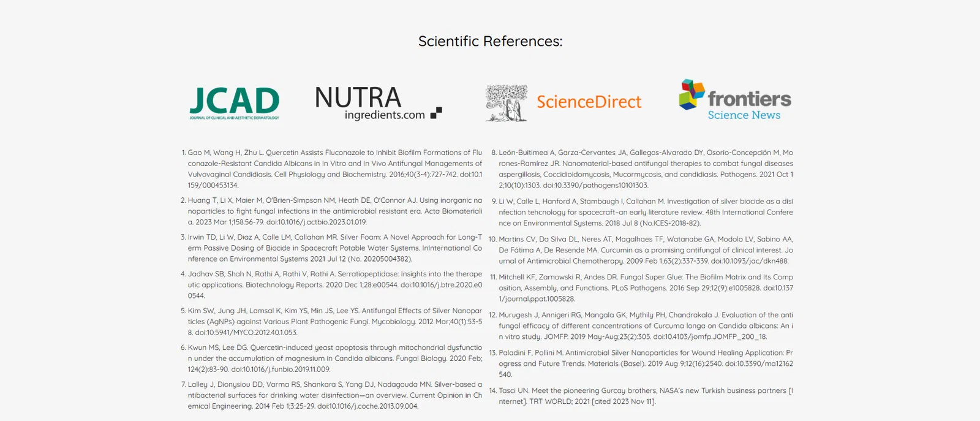This screenshot has height=421, width=980.
Task: Open León-Buitimea nanomaterial antifungal reference 8
Action: 646,169
